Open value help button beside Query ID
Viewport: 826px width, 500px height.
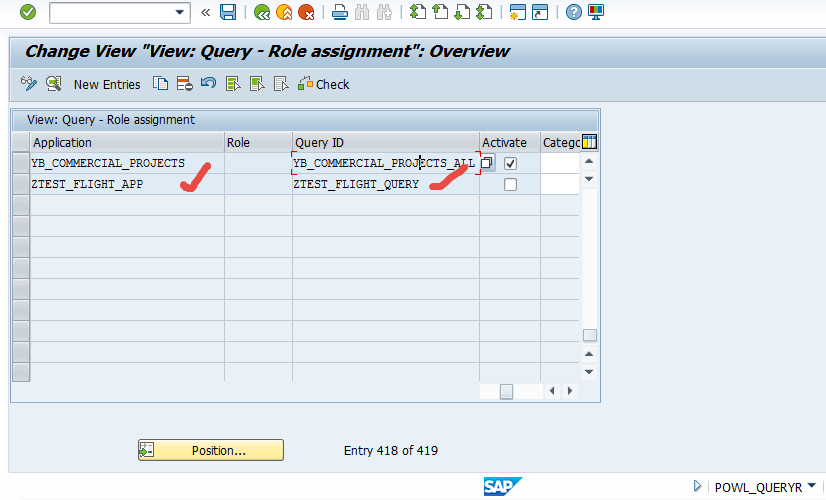[x=487, y=162]
